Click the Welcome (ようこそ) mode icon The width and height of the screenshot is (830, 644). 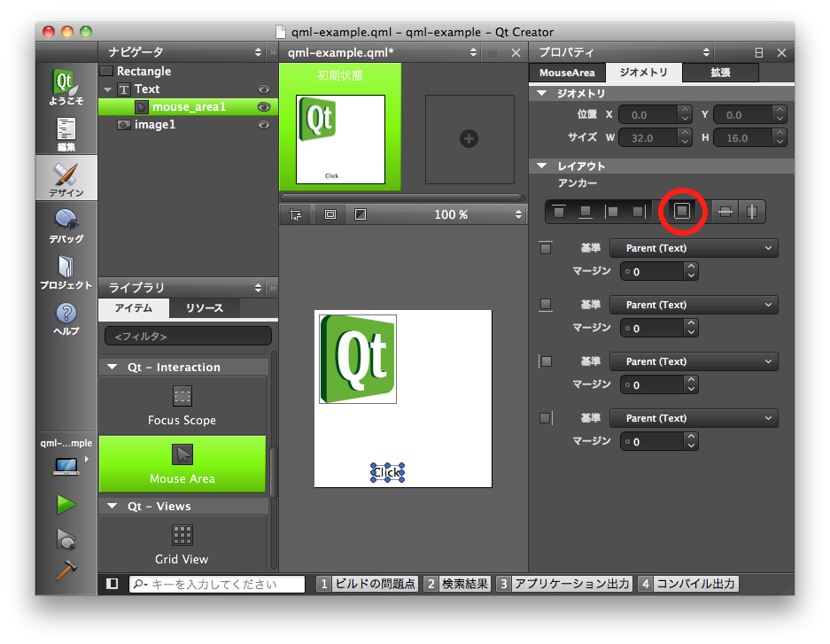(x=66, y=86)
